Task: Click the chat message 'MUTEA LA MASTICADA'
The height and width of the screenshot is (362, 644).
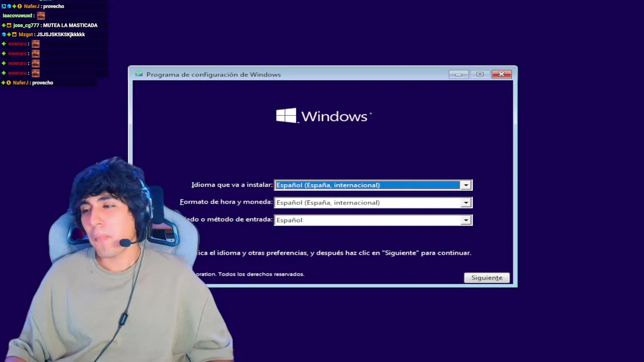Action: pos(70,25)
